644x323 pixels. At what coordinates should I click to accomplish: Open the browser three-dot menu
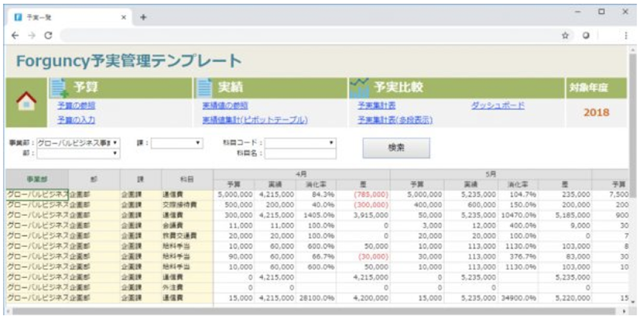tap(626, 36)
